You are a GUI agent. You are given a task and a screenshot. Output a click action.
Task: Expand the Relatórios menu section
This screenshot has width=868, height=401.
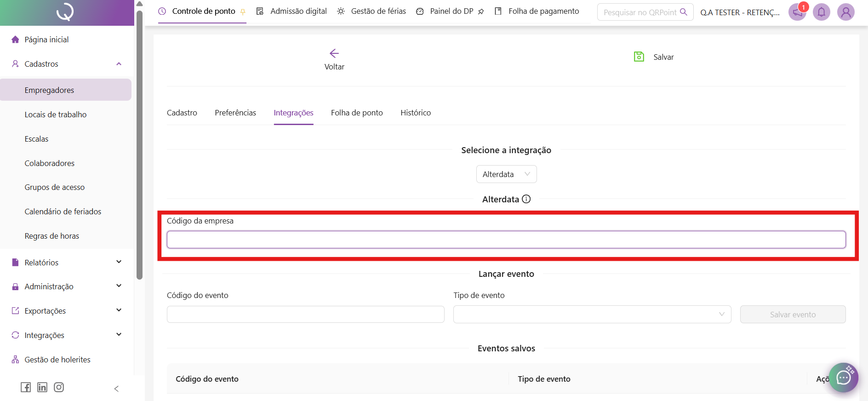pos(119,262)
